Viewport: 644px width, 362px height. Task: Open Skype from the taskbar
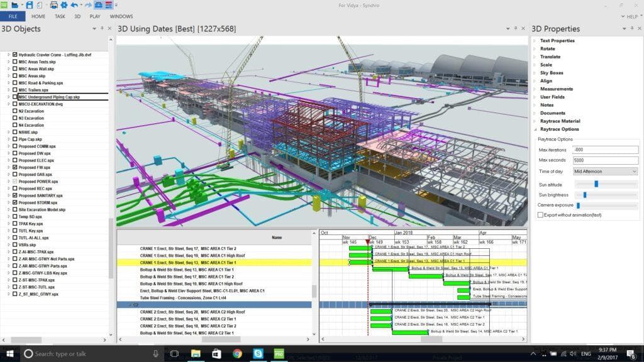pos(258,353)
